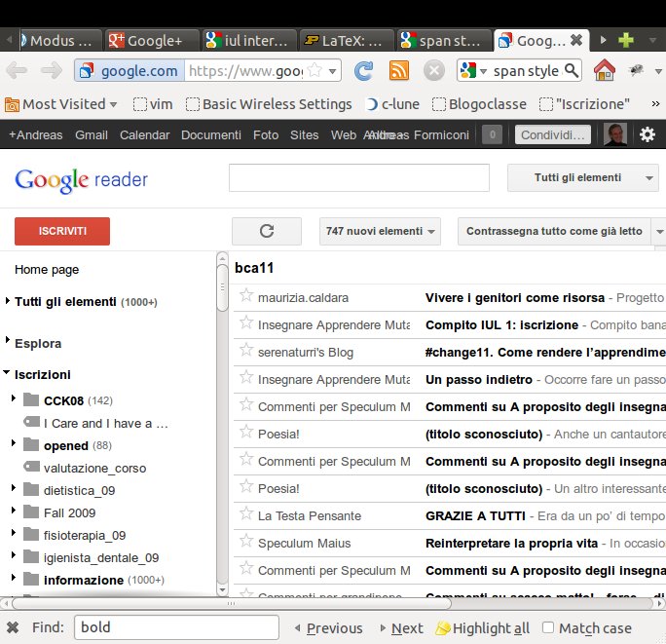Image resolution: width=666 pixels, height=644 pixels.
Task: Star the Compito IUL 1: iscrizione item
Action: (x=246, y=322)
